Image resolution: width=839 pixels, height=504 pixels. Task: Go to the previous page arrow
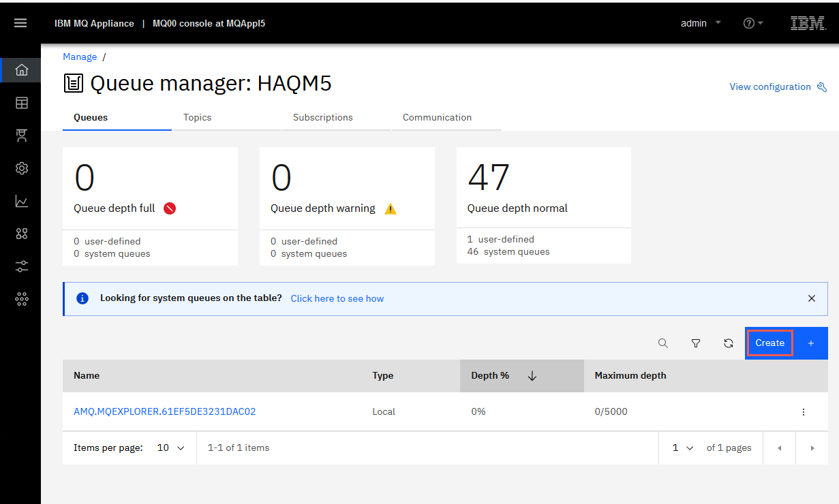coord(779,448)
